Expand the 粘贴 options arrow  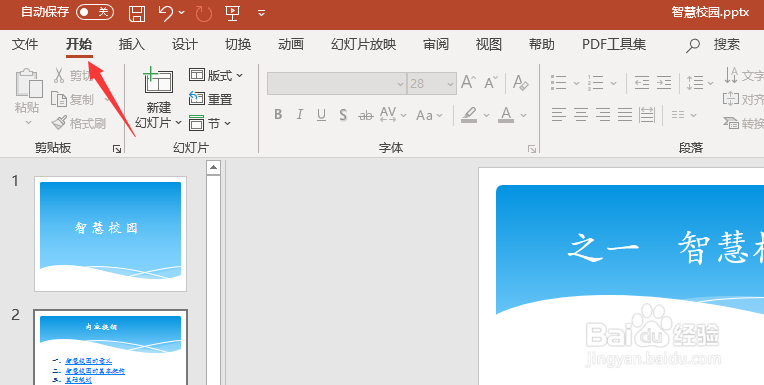(28, 122)
